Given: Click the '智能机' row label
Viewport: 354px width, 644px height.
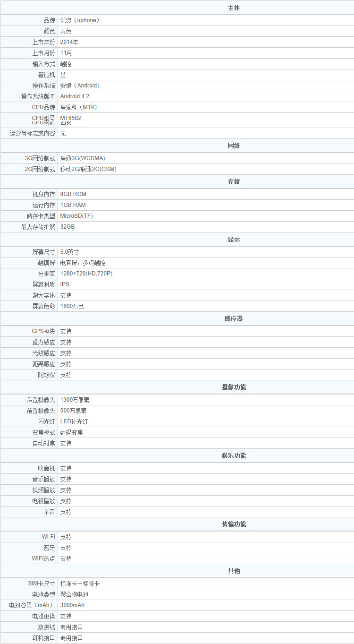Looking at the screenshot, I should [x=46, y=75].
